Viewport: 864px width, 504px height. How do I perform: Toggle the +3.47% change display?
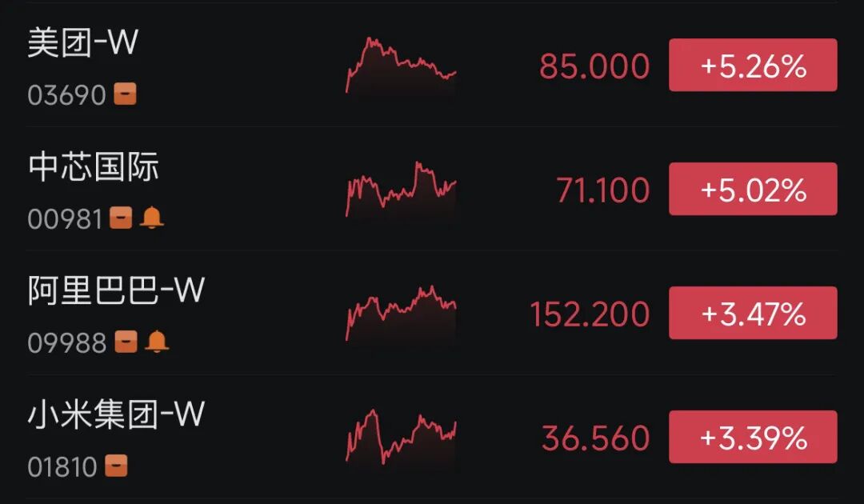click(753, 314)
